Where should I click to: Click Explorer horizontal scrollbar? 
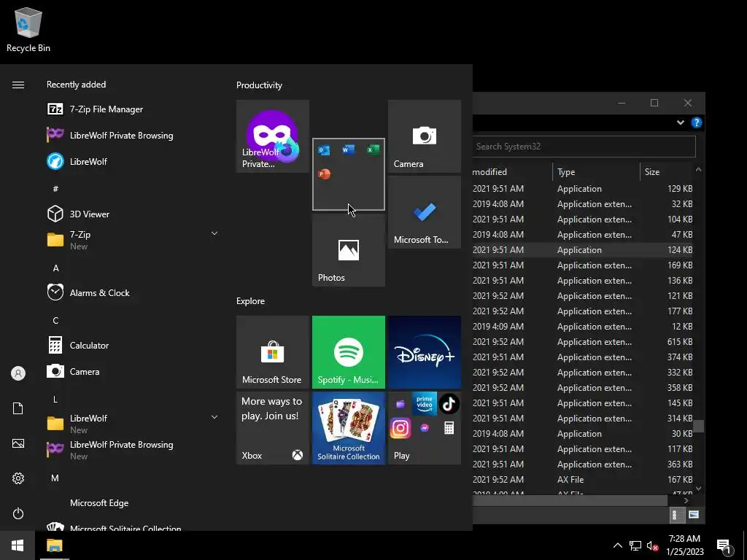point(570,500)
